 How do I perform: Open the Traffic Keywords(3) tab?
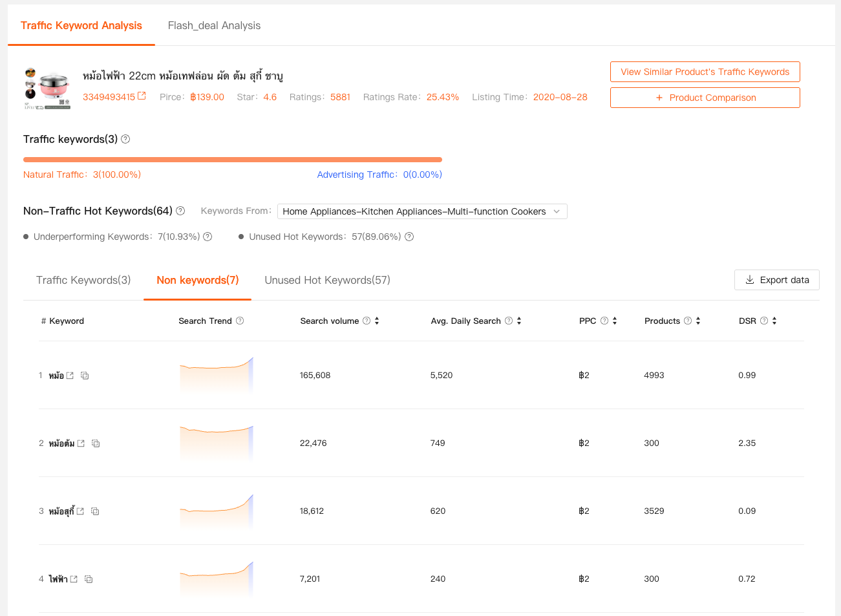(x=83, y=280)
